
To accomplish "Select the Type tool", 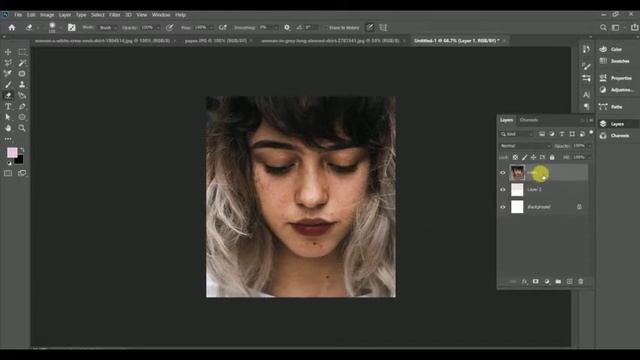I will 8,107.
